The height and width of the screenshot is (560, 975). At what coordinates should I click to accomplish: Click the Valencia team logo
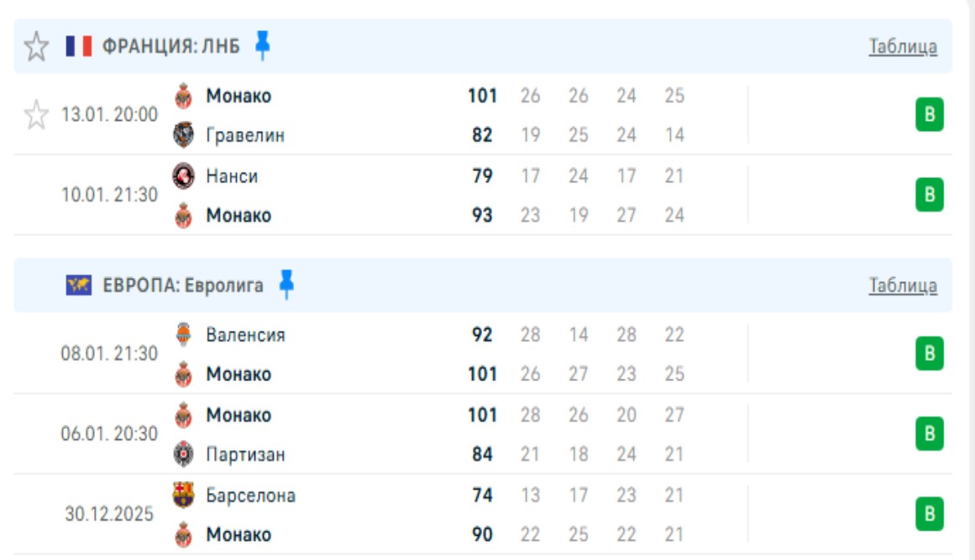pos(183,335)
